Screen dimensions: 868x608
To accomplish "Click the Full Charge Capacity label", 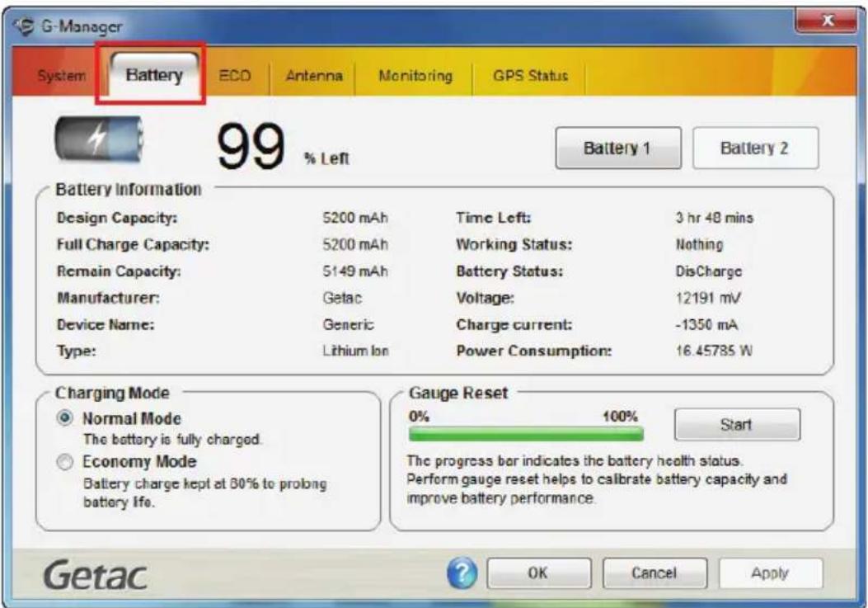I will coord(133,244).
